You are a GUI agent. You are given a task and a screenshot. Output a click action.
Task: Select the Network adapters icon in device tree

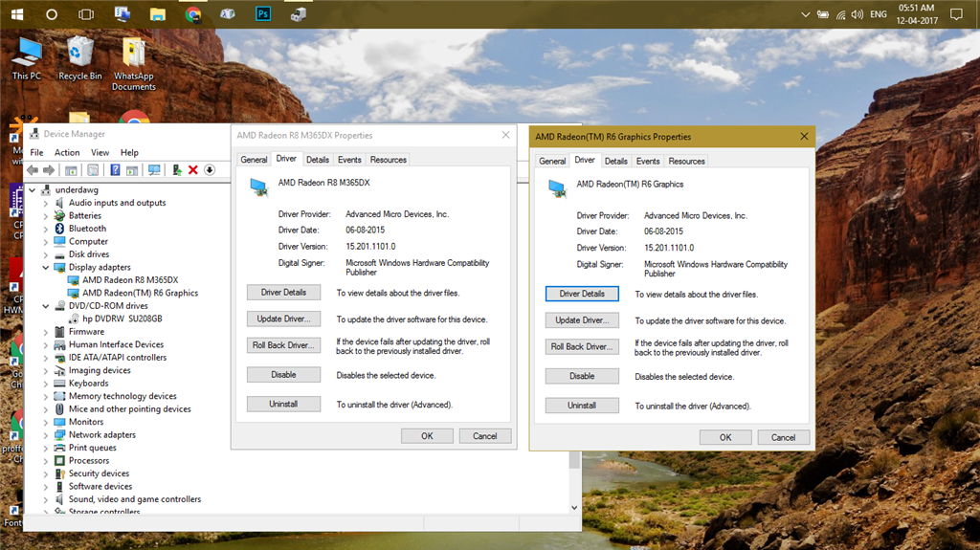pos(59,435)
